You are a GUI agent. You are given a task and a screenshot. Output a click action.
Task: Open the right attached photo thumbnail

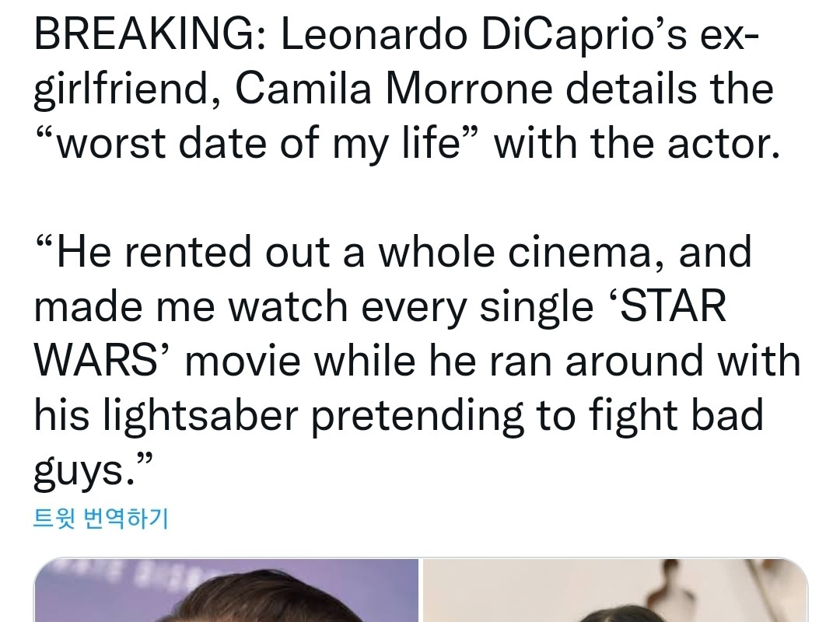click(x=614, y=591)
